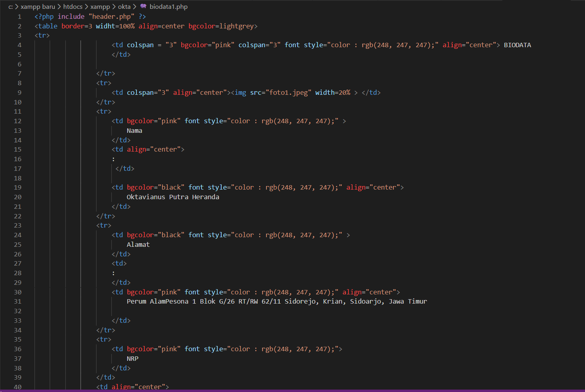Click the 'Nama' cell text
This screenshot has width=585, height=392.
(x=134, y=130)
